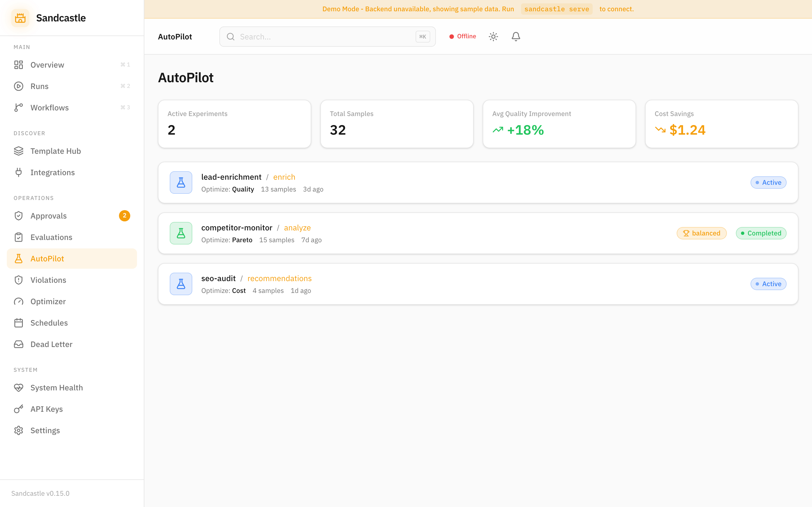Viewport: 812px width, 507px height.
Task: Open the Workflows panel icon
Action: 18,107
